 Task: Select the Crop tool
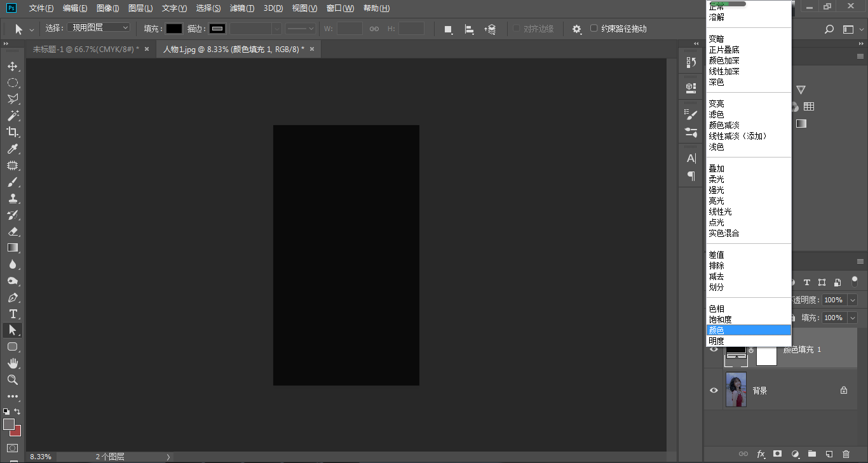(x=13, y=132)
